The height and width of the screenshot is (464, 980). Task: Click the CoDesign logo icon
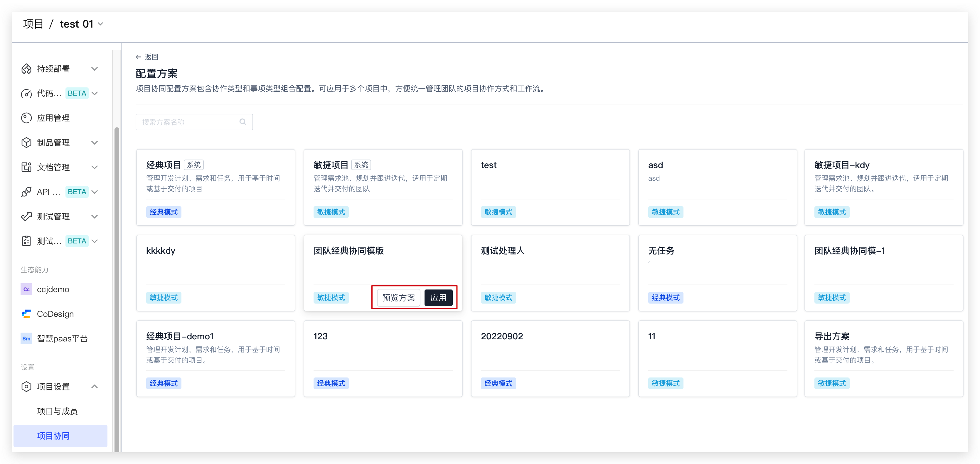point(26,314)
